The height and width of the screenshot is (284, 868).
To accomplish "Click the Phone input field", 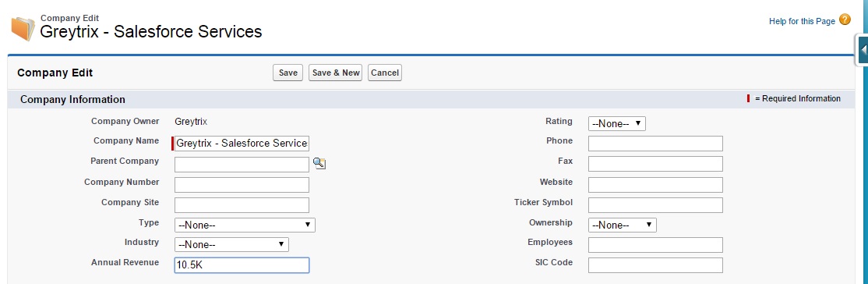I will click(655, 144).
